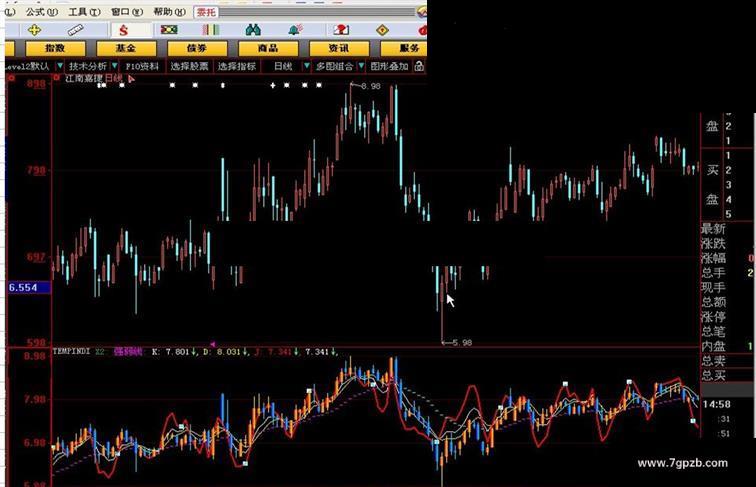Screen dimensions: 756x487
Task: Open the 帮助(H) menu
Action: (x=169, y=12)
